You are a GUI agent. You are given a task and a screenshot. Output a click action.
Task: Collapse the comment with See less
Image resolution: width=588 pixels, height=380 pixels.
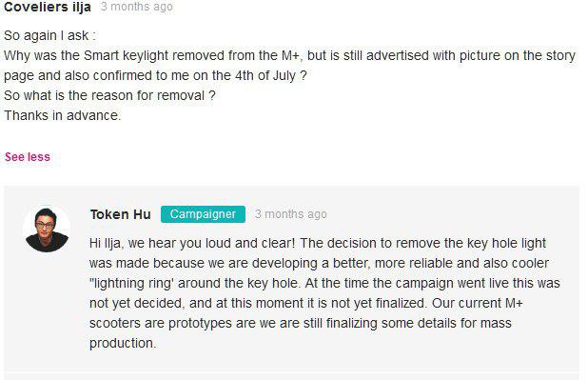[x=28, y=157]
